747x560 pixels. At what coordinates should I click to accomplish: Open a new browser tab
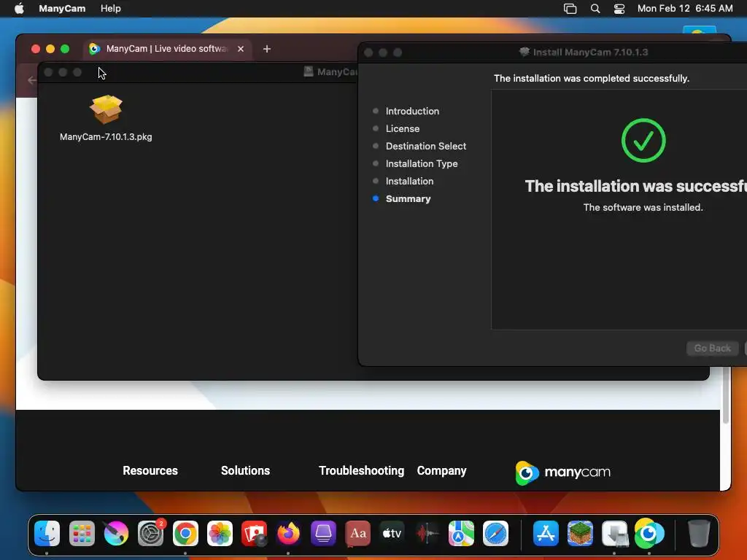pyautogui.click(x=267, y=49)
